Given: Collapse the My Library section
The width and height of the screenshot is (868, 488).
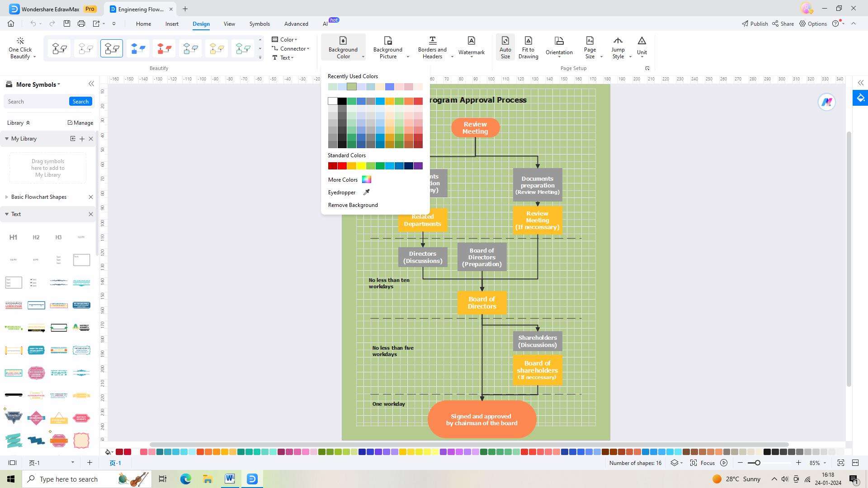Looking at the screenshot, I should [7, 139].
